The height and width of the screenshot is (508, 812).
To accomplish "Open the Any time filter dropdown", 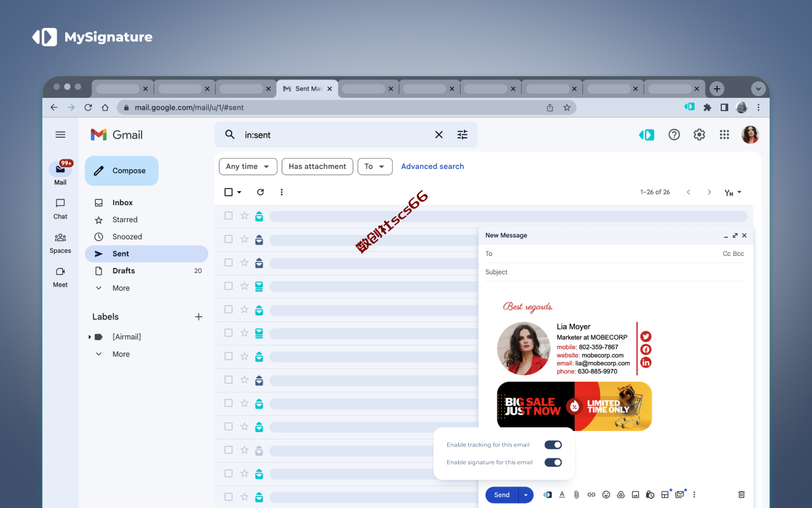I will [248, 166].
